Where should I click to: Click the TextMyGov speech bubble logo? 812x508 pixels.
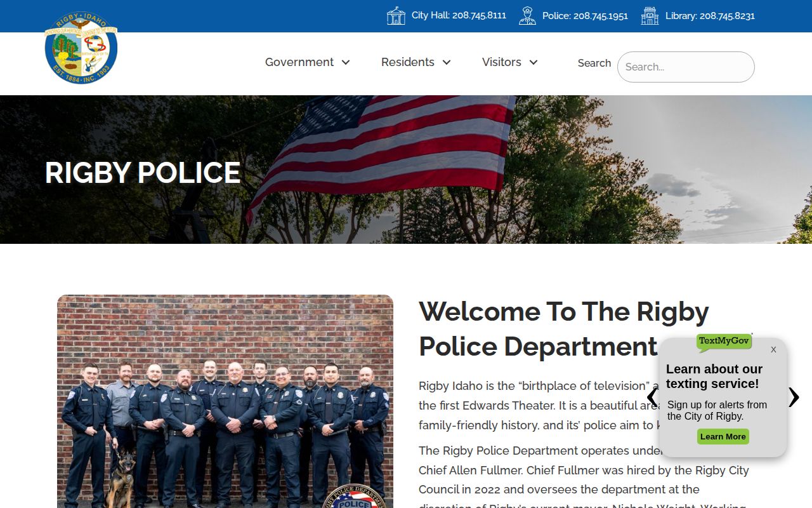tap(724, 342)
